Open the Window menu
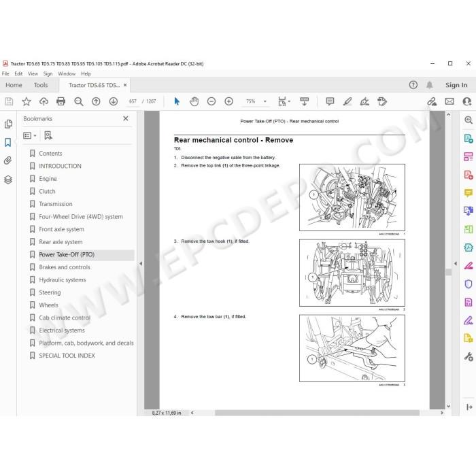Screen dimensions: 476x476 (x=67, y=73)
